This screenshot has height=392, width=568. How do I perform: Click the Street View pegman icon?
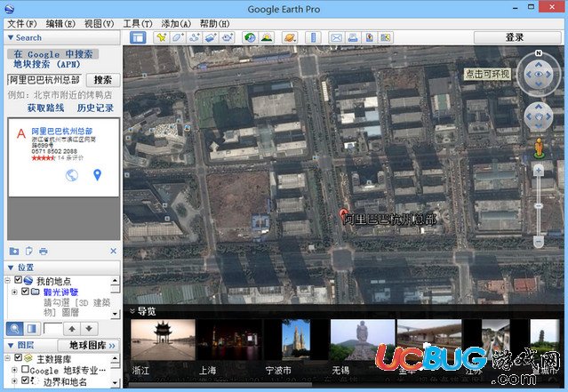click(539, 148)
